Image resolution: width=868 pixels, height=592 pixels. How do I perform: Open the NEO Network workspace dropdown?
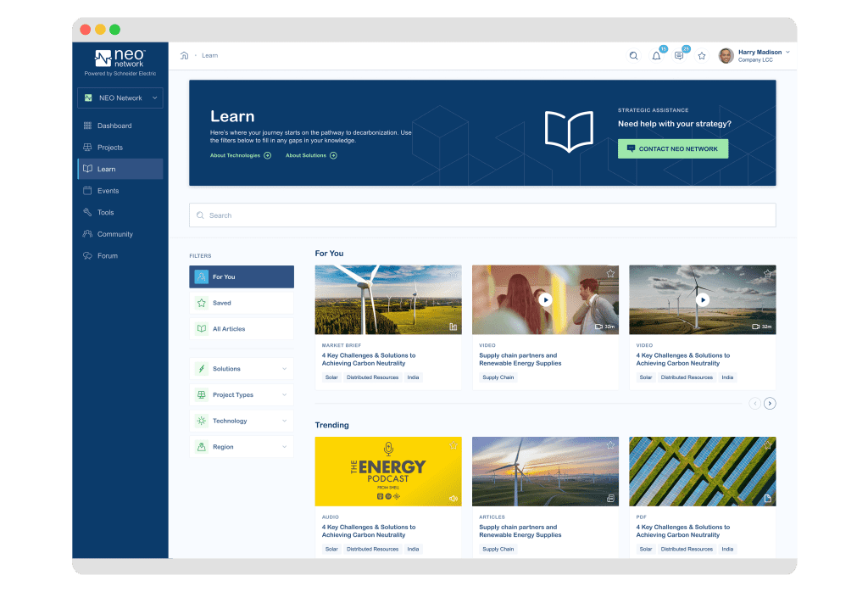pos(120,98)
